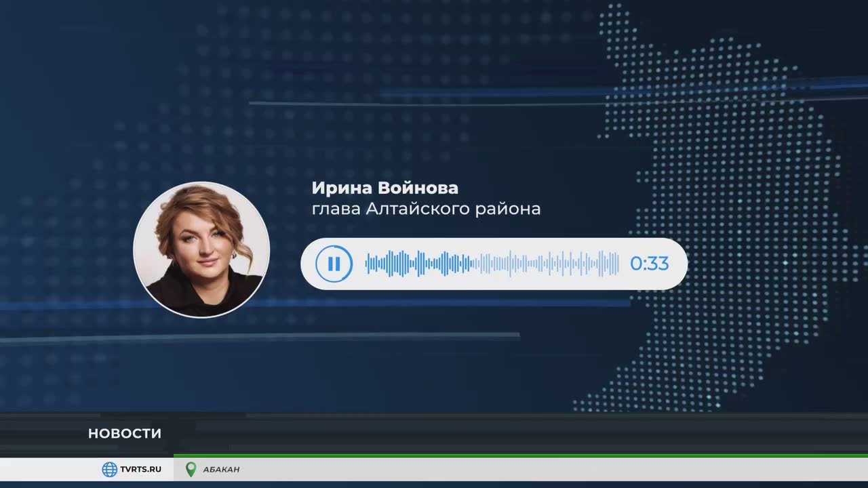Click where played waveform meets unplayed portion

coord(473,264)
